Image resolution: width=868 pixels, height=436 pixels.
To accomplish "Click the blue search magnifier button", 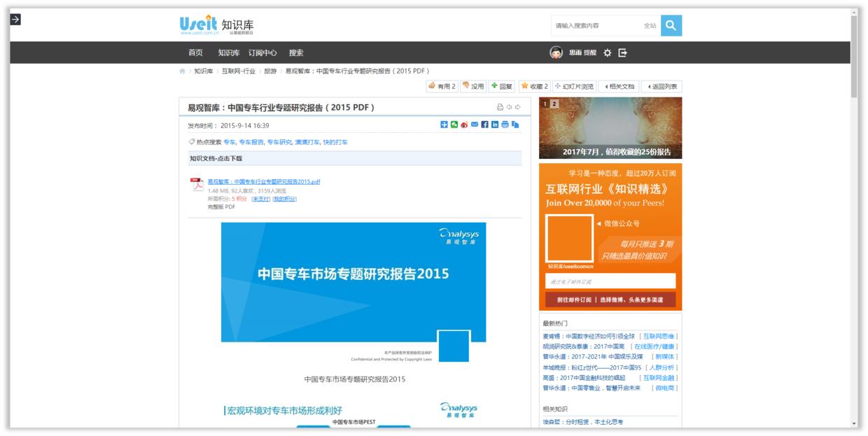I will 671,27.
